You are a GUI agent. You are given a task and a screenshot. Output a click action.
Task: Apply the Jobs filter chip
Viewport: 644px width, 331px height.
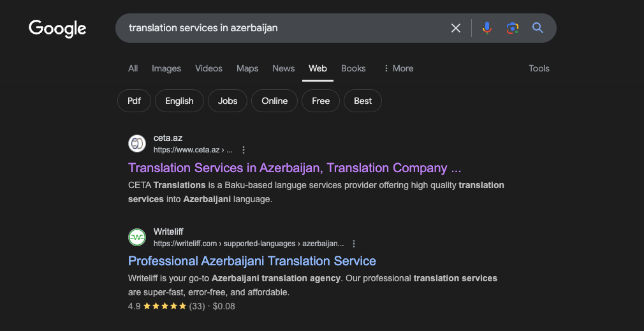coord(228,101)
